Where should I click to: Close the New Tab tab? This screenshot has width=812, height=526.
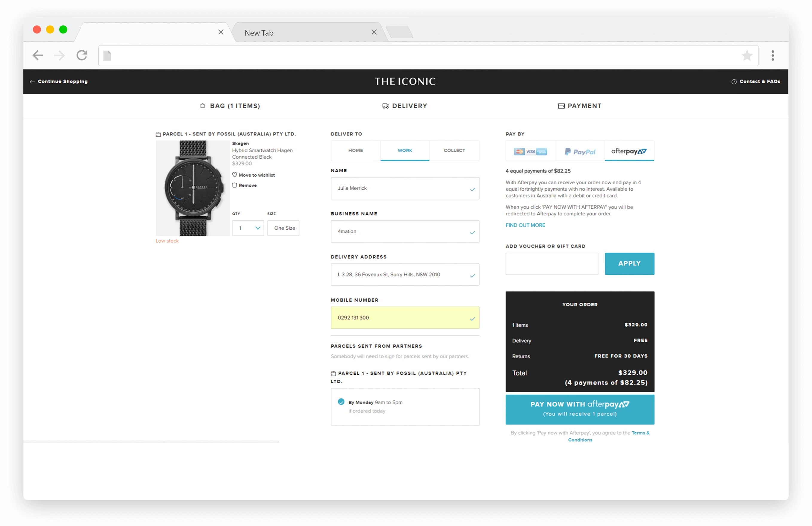pyautogui.click(x=374, y=32)
